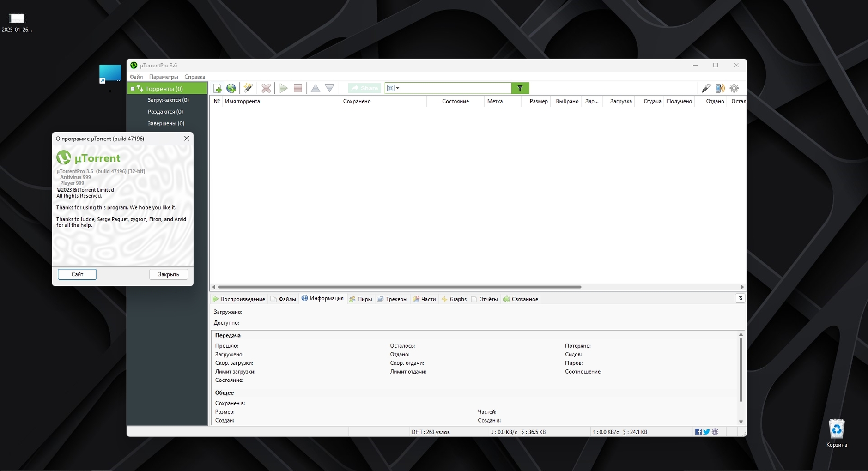Click Add Torrent from URL icon
Image resolution: width=868 pixels, height=471 pixels.
pos(231,88)
